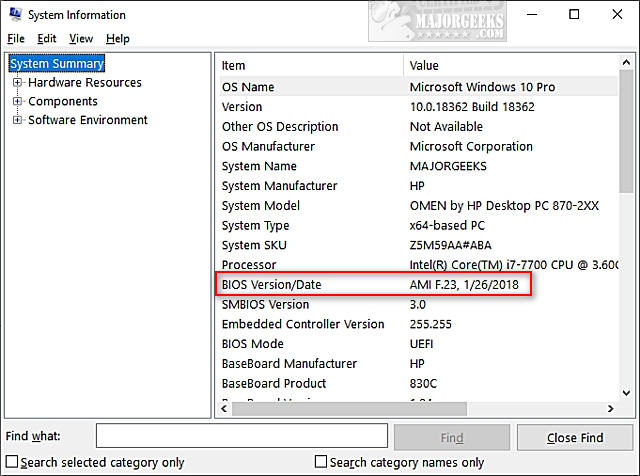
Task: Click the horizontal scrollbar thumb
Action: [x=349, y=409]
